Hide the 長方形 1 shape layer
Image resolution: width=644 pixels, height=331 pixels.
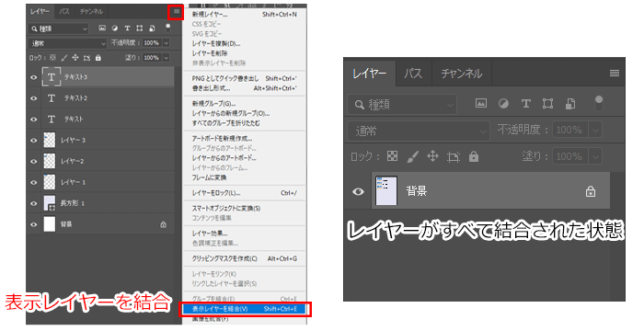click(34, 203)
